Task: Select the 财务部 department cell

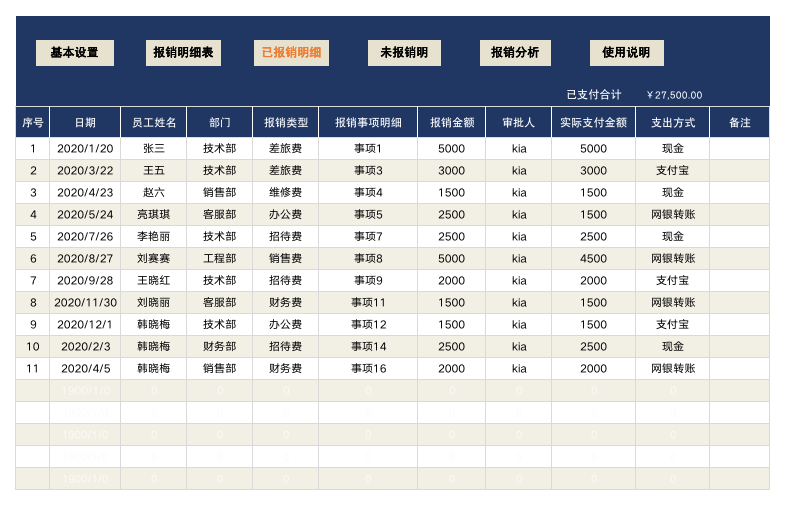Action: (x=220, y=347)
